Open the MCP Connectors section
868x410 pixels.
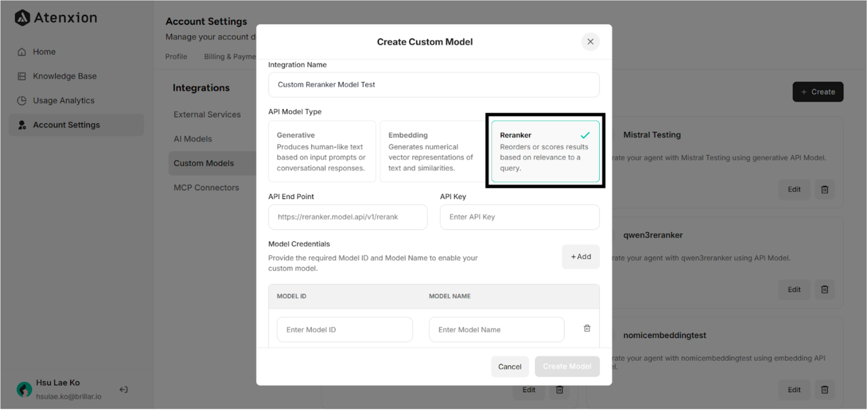point(206,187)
